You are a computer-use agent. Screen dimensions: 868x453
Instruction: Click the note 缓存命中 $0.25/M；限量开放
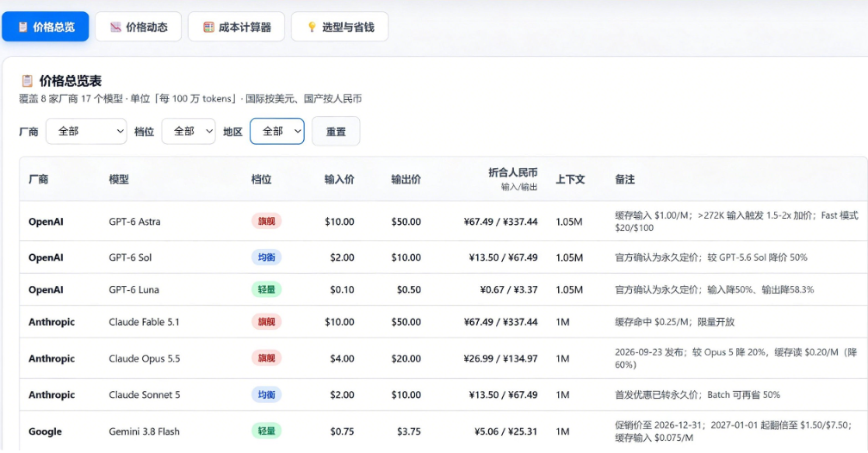[674, 322]
